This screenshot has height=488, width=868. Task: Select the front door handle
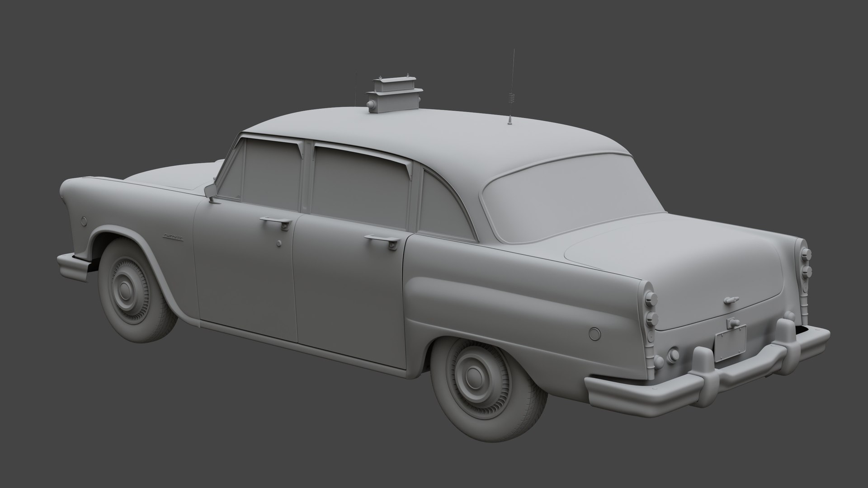point(277,222)
